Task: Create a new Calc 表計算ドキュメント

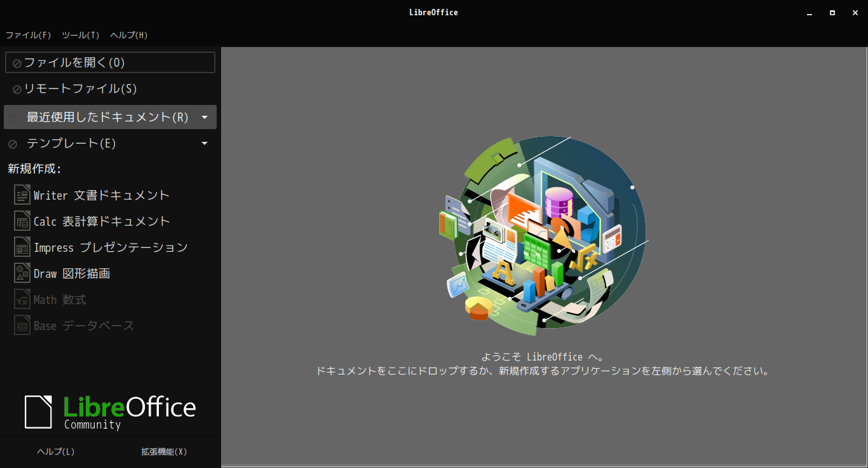Action: 102,221
